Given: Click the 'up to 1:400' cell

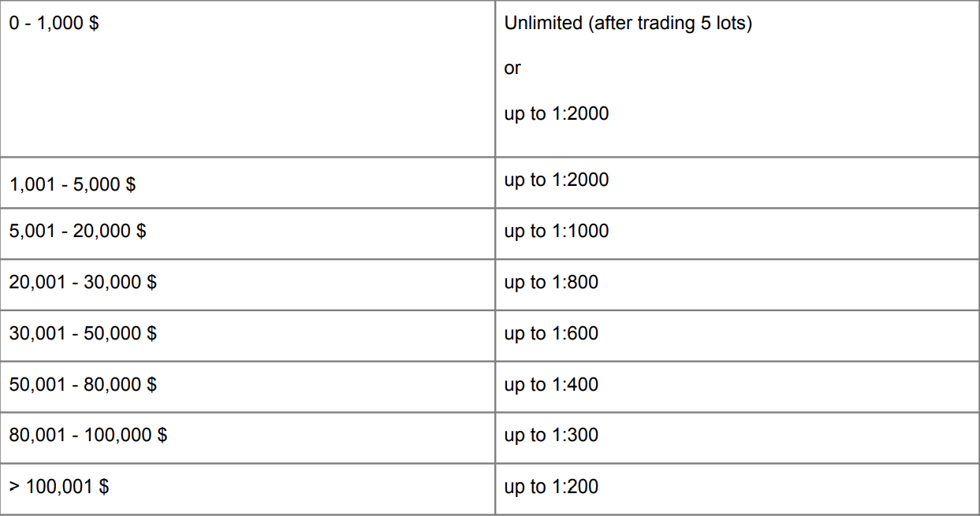Looking at the screenshot, I should click(x=551, y=384).
